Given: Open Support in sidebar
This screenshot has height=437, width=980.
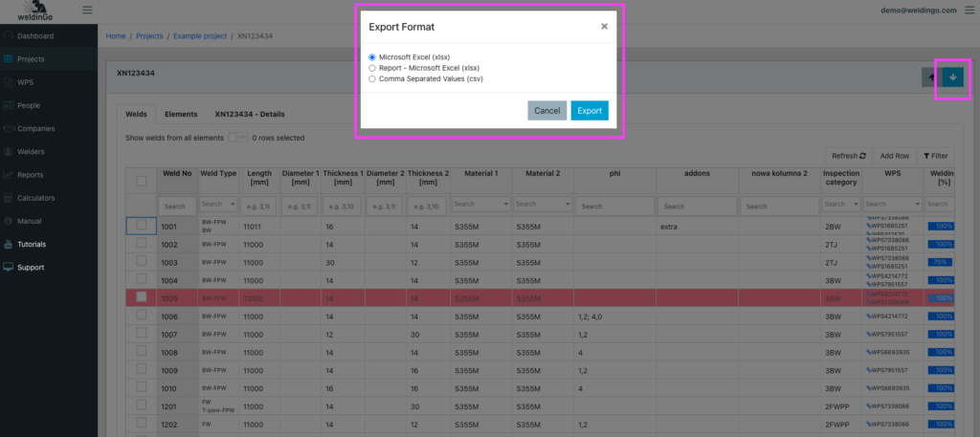Looking at the screenshot, I should click(x=31, y=268).
